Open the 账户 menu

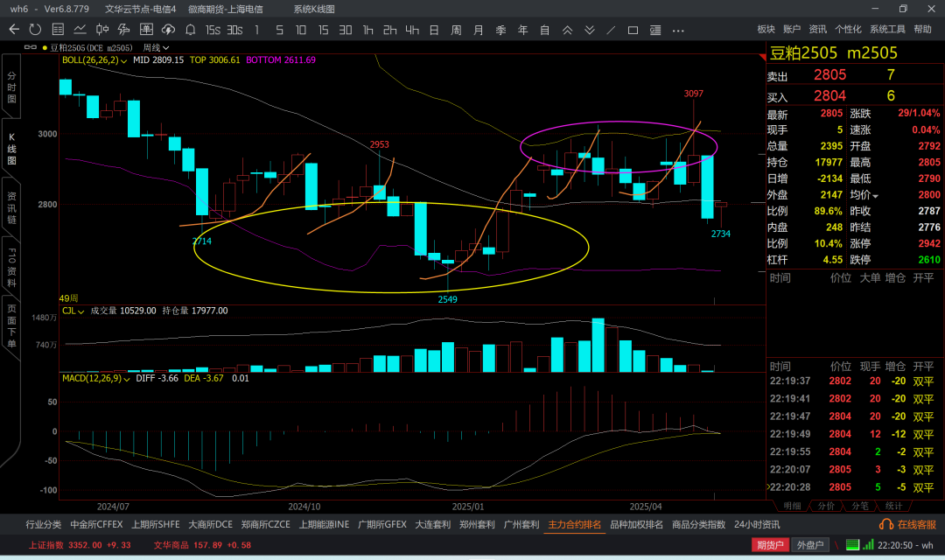pyautogui.click(x=792, y=29)
